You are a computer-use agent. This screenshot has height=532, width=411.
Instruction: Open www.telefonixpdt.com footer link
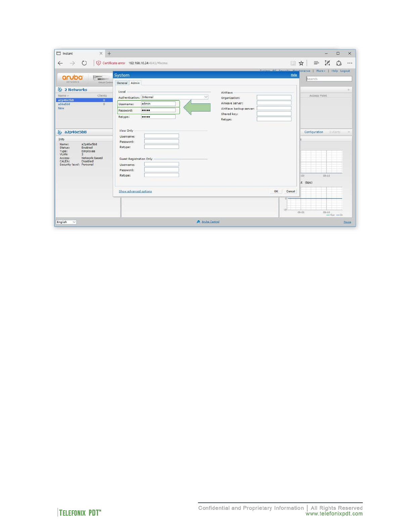point(334,514)
